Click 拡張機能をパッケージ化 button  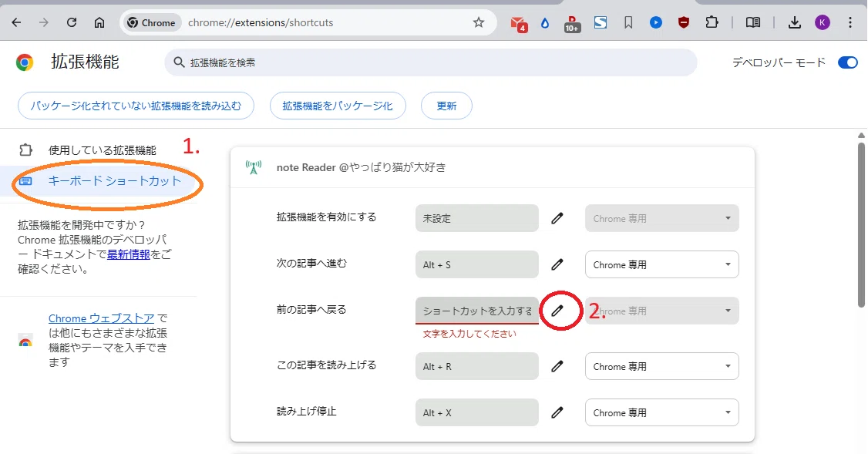pos(338,106)
